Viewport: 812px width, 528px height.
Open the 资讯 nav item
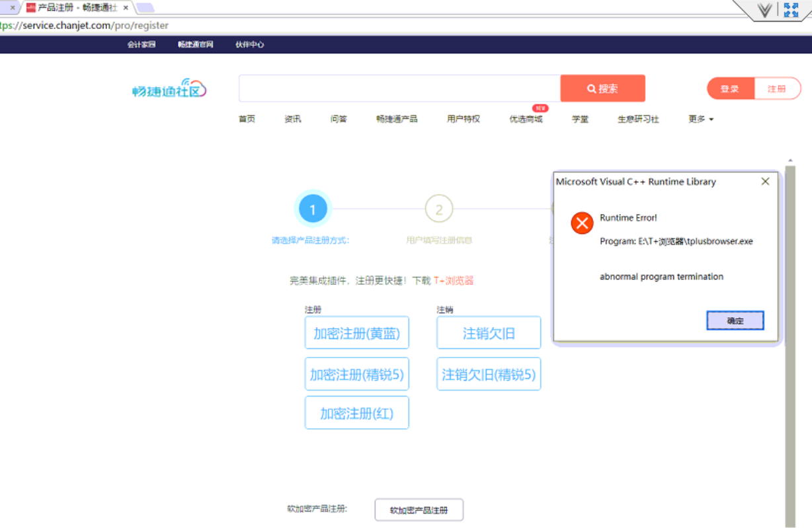(x=292, y=119)
